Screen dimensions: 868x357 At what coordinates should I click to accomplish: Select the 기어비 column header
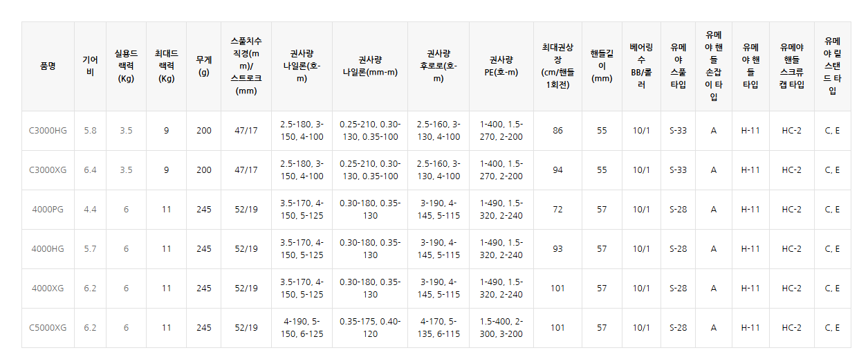(x=90, y=66)
